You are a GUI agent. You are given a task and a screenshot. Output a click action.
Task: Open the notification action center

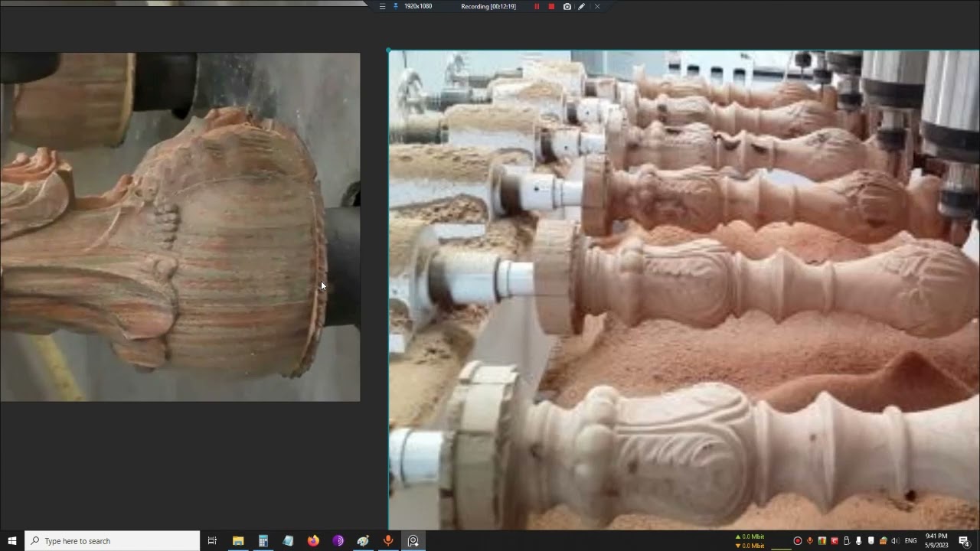964,540
